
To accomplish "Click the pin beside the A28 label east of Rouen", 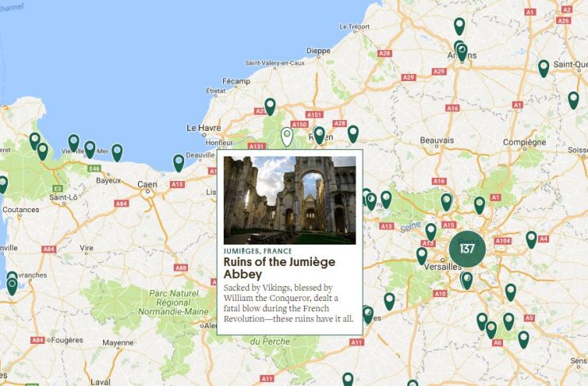I will [x=353, y=134].
